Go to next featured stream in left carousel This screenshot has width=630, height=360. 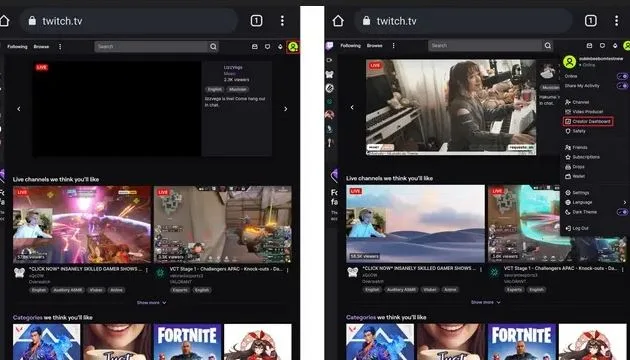click(286, 109)
